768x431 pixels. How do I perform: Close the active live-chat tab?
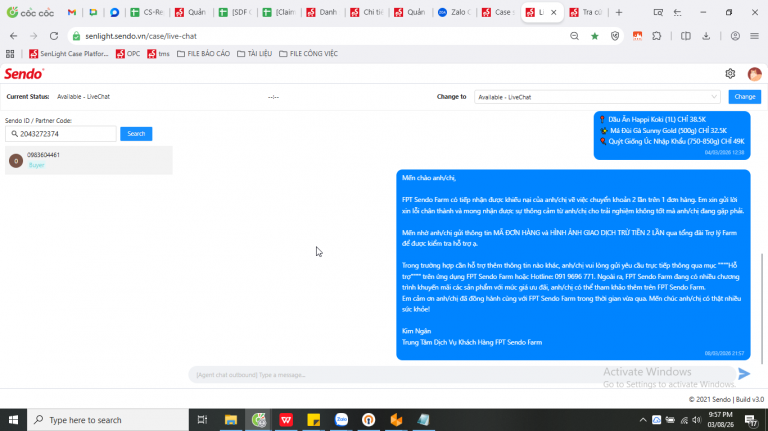553,12
